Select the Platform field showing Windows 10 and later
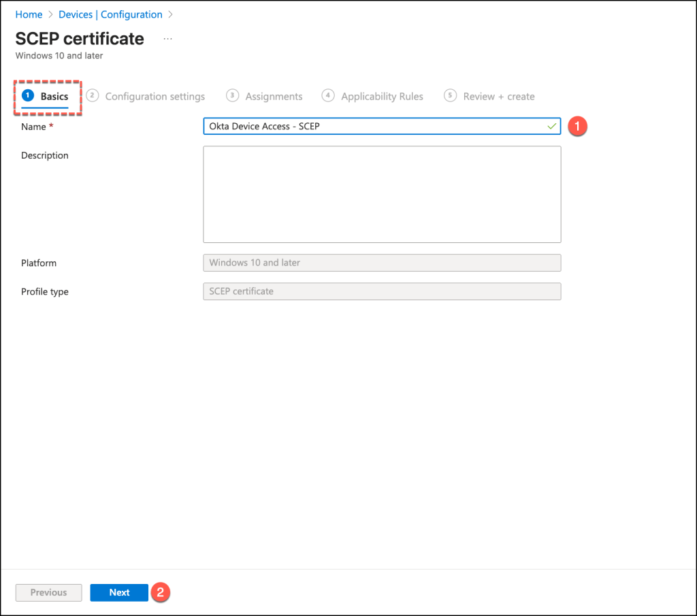This screenshot has width=697, height=616. click(x=382, y=263)
